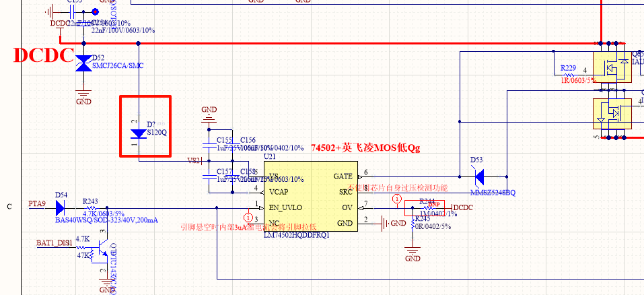Select the red 74502 note text
The width and height of the screenshot is (644, 295).
365,148
